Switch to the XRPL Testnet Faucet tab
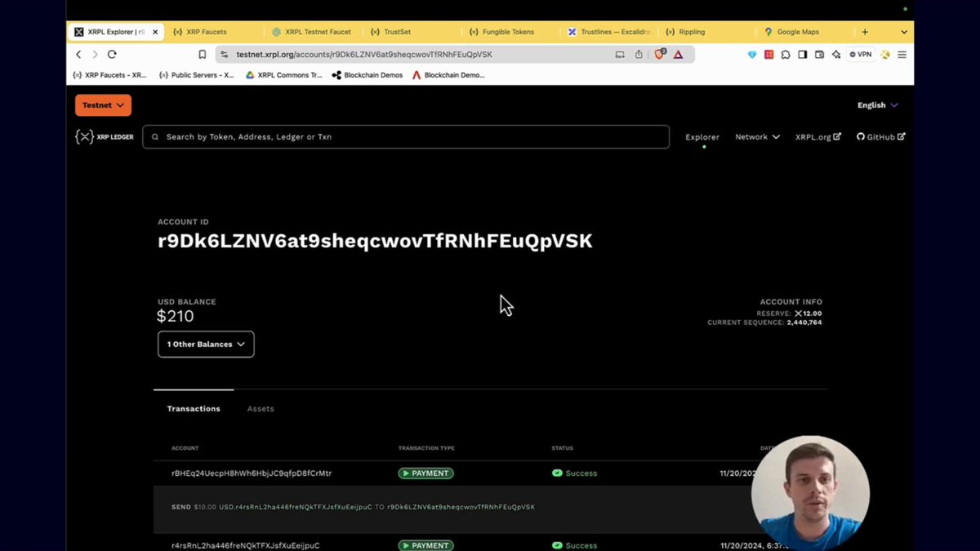 click(312, 32)
